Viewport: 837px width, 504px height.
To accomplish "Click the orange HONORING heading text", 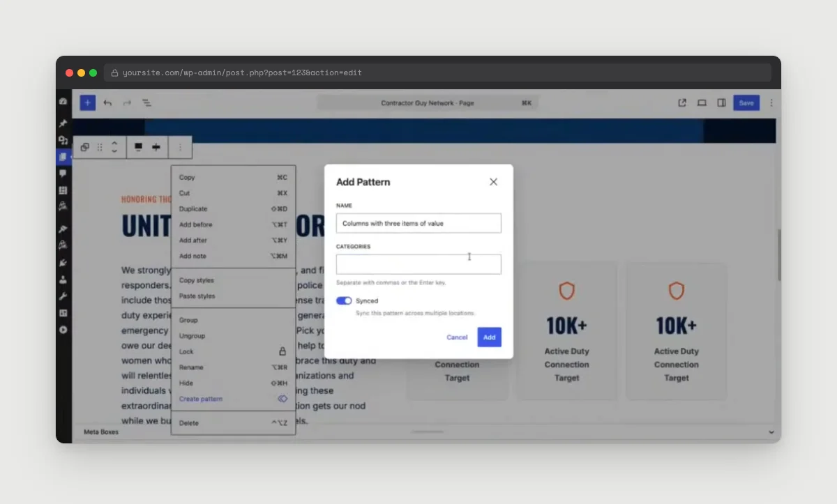I will 146,199.
